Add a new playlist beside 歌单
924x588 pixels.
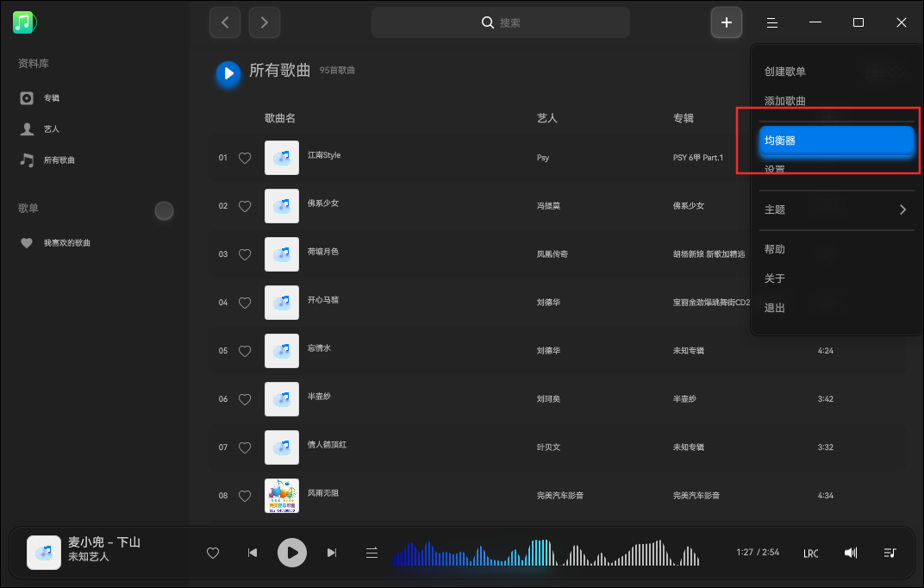(x=164, y=210)
